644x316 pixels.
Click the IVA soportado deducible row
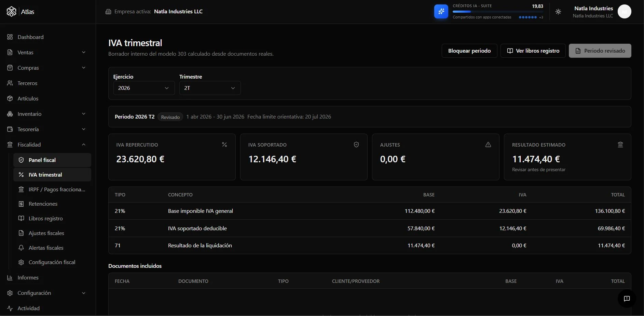(x=370, y=228)
